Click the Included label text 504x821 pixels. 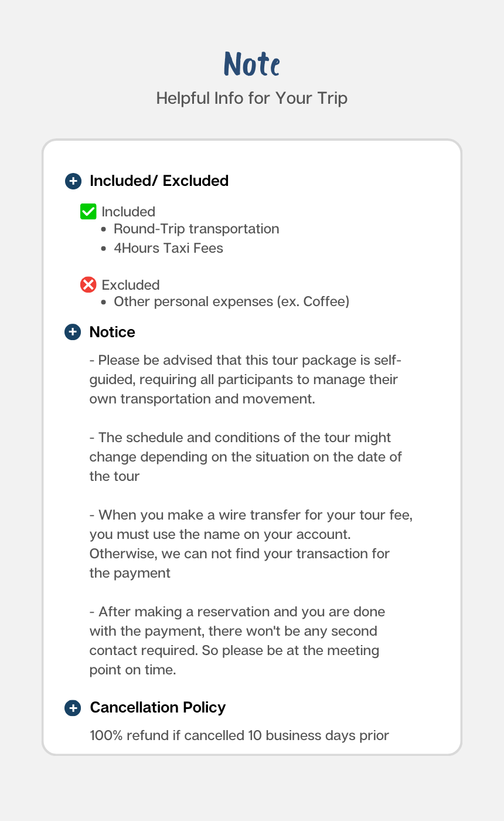tap(128, 212)
